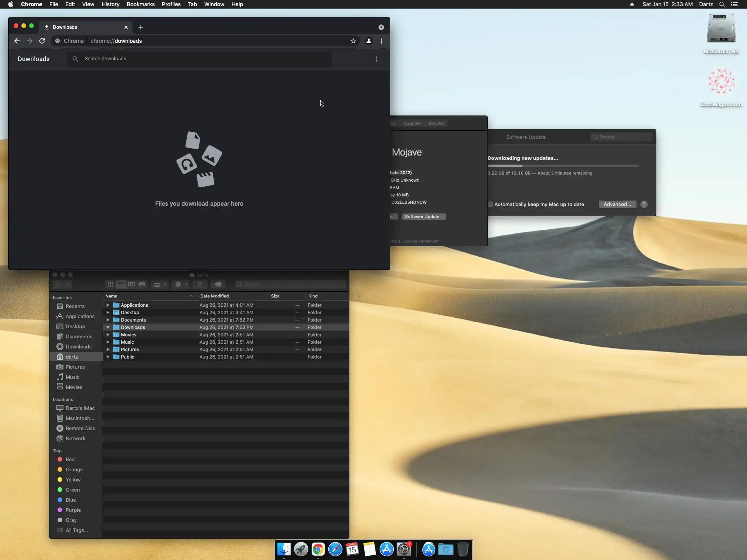Open the Chrome profile avatar icon
The image size is (747, 560).
pyautogui.click(x=368, y=41)
